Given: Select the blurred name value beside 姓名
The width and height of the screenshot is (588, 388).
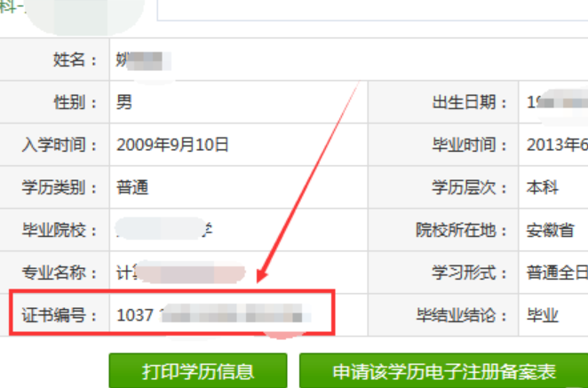Looking at the screenshot, I should (143, 60).
